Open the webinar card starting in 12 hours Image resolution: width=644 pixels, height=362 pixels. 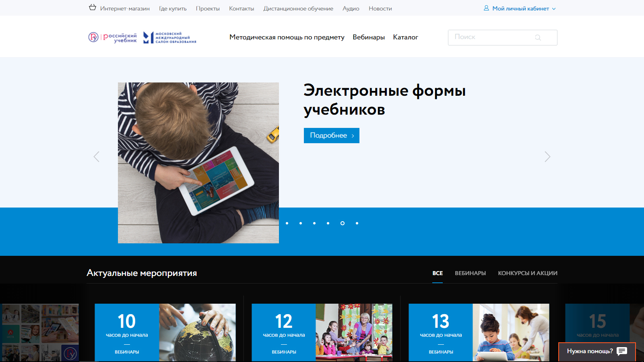coord(322,333)
